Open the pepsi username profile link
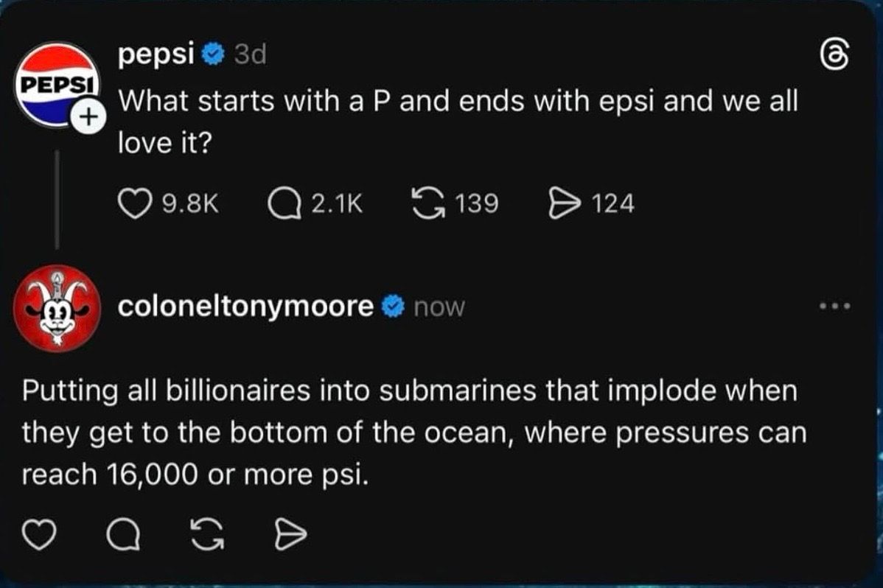Screen dimensions: 883x588 [156, 54]
